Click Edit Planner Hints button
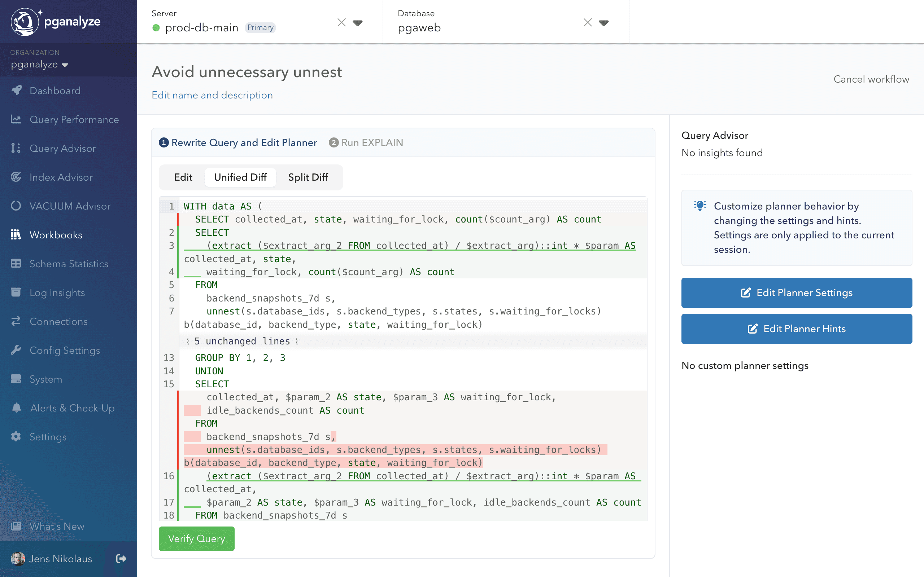The image size is (924, 577). pyautogui.click(x=797, y=329)
